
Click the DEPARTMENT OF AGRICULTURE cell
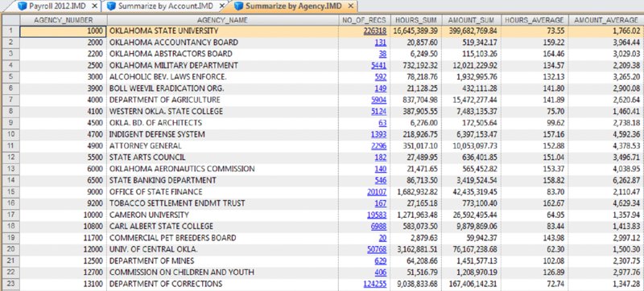pyautogui.click(x=223, y=100)
